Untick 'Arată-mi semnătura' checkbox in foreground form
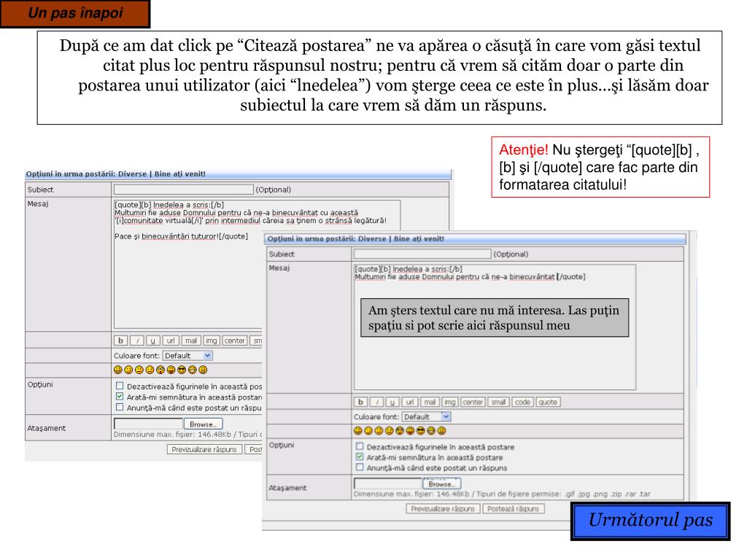The height and width of the screenshot is (560, 747). pos(360,456)
